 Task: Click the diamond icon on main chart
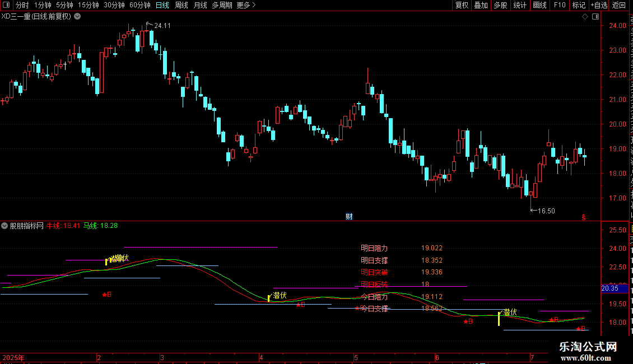tap(585, 17)
